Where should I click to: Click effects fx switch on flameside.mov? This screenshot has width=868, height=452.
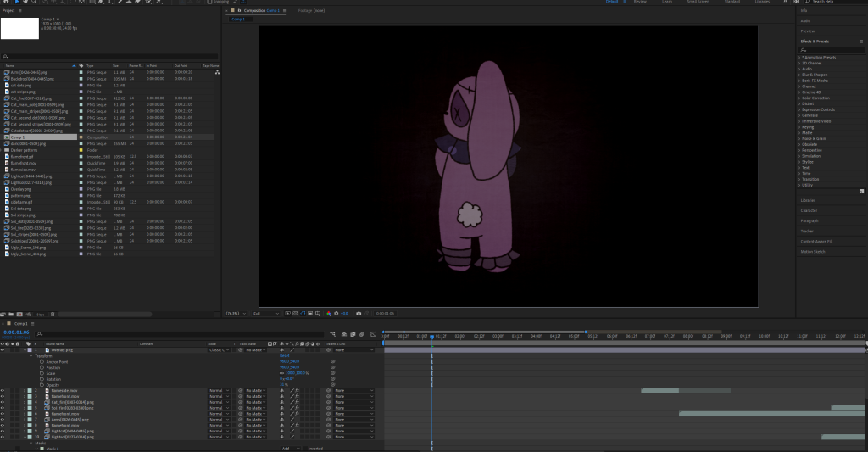297,390
